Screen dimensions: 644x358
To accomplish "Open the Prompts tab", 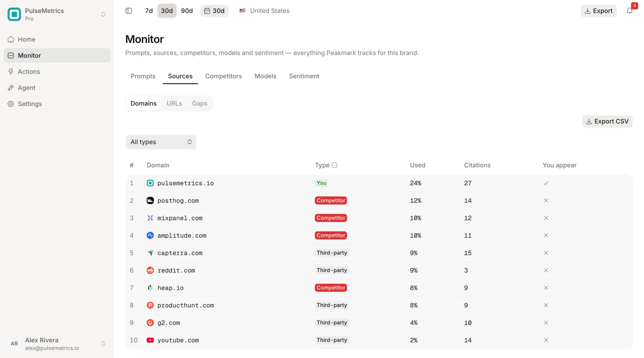I will (x=143, y=76).
